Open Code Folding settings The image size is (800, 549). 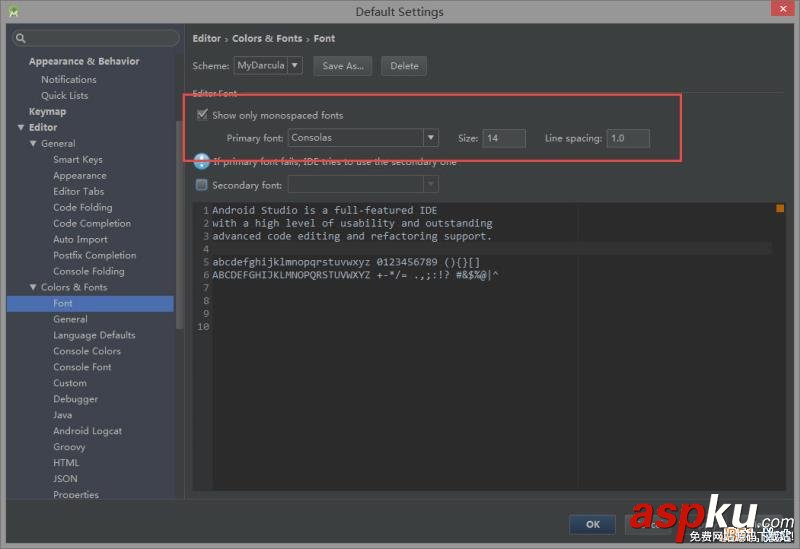(83, 207)
